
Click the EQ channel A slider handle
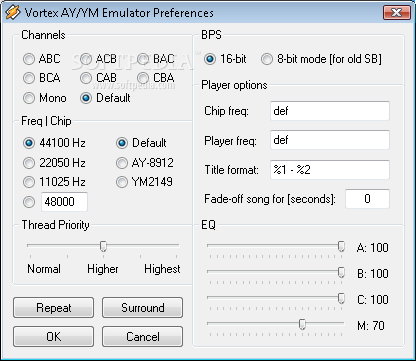(x=341, y=246)
